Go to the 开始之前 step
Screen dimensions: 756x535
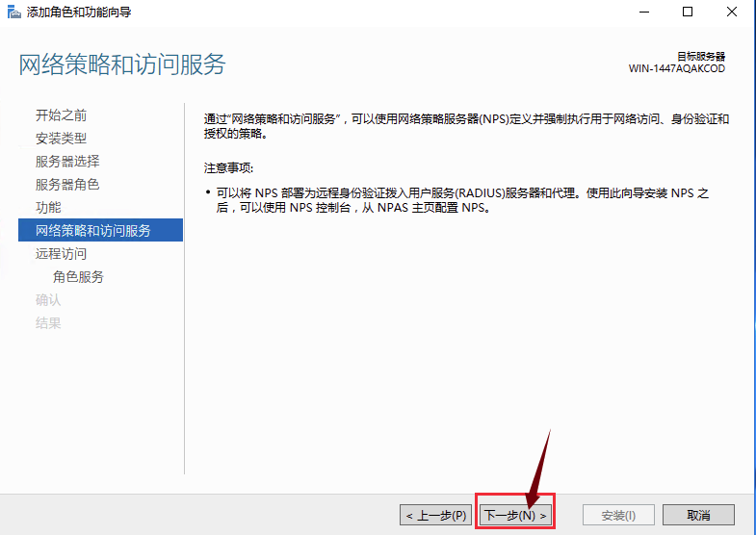click(x=62, y=115)
